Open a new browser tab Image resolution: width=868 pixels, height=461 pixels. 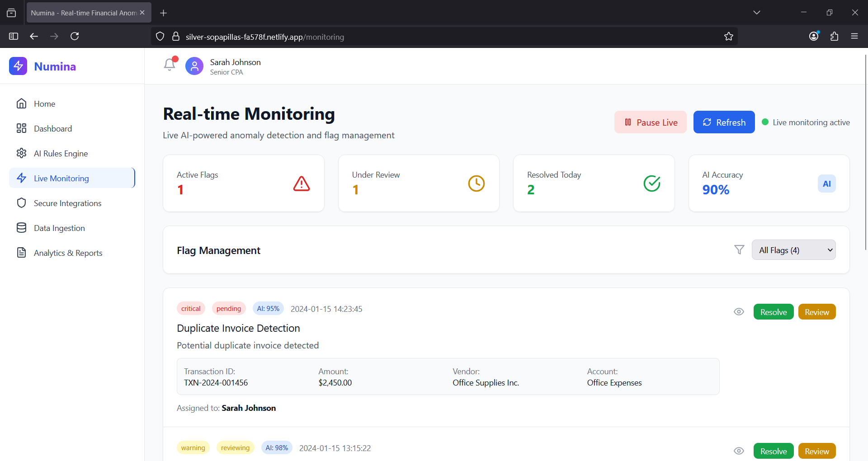coord(164,13)
